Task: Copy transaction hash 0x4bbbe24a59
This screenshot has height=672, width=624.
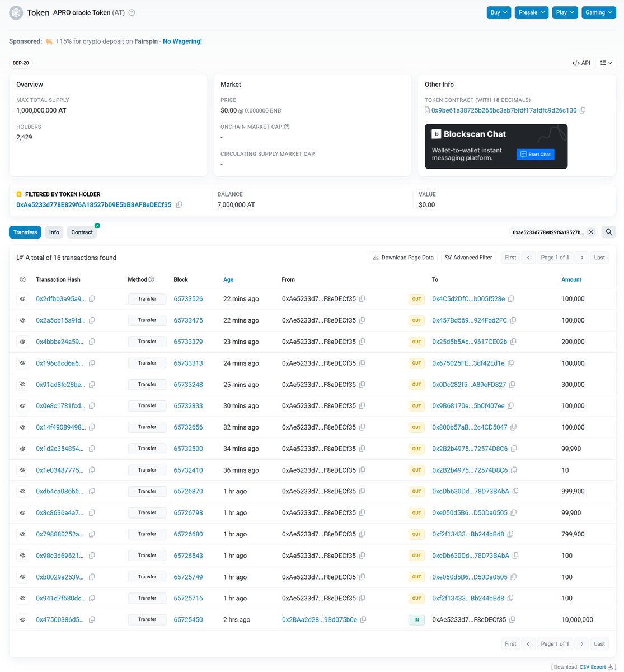Action: pos(92,342)
